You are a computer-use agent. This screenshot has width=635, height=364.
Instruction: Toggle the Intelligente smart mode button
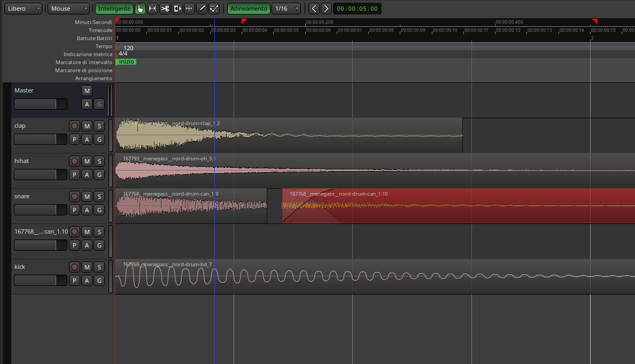point(114,9)
